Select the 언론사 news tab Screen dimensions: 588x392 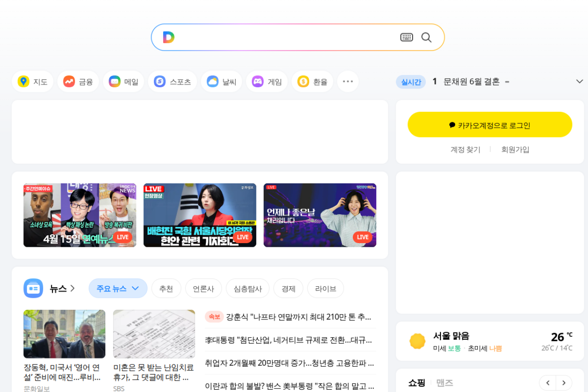coord(204,289)
